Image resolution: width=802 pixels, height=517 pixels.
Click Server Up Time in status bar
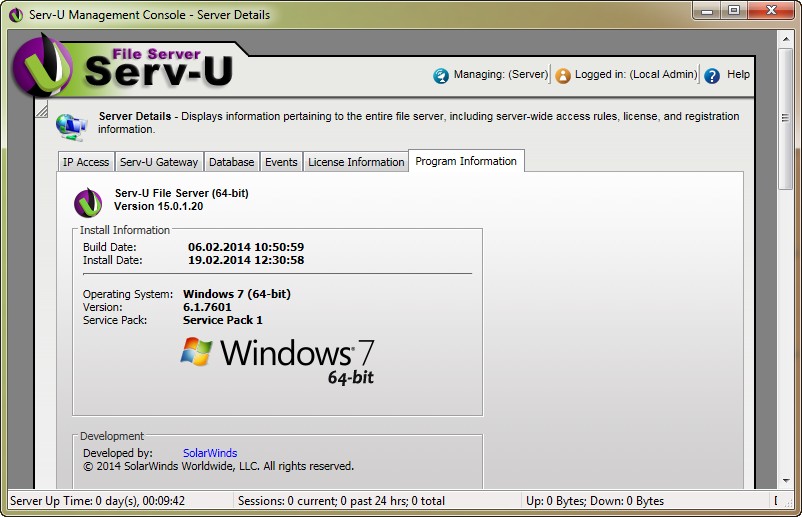(x=97, y=501)
